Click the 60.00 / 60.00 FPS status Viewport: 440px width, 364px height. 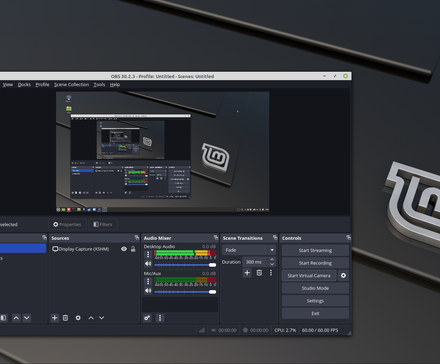tap(320, 330)
